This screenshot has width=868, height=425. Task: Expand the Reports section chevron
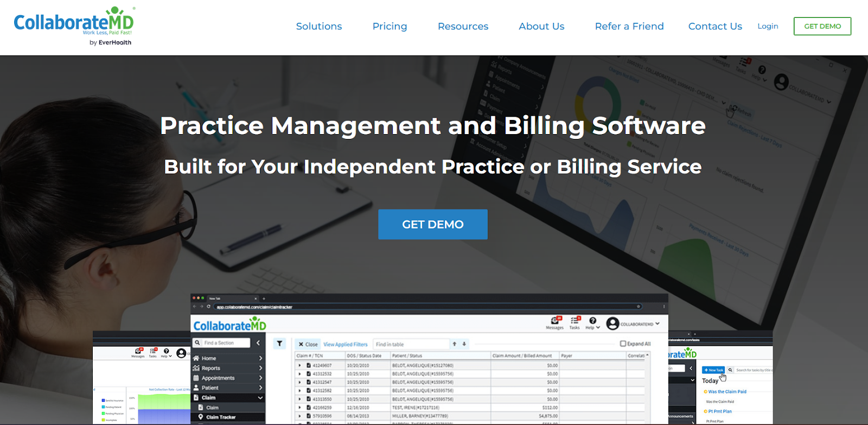tap(260, 368)
